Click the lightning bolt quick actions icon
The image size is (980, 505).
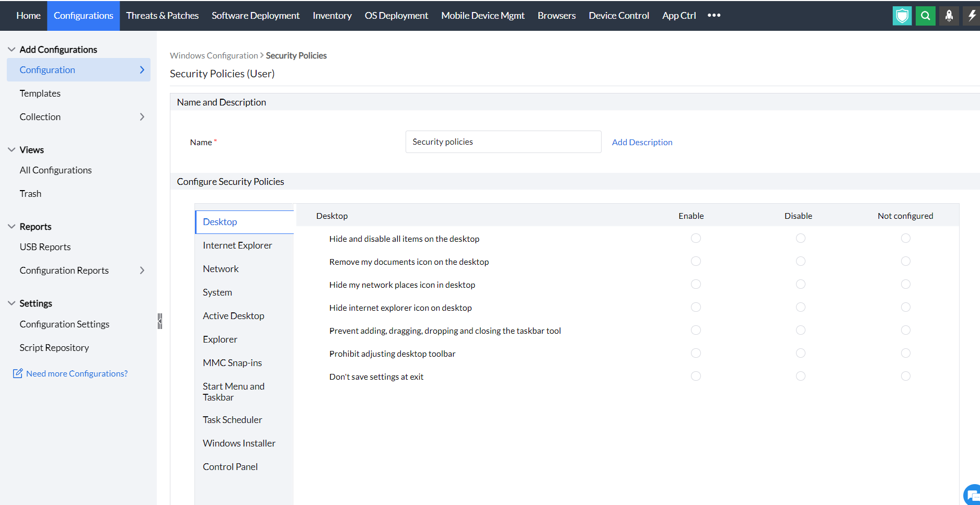coord(972,16)
